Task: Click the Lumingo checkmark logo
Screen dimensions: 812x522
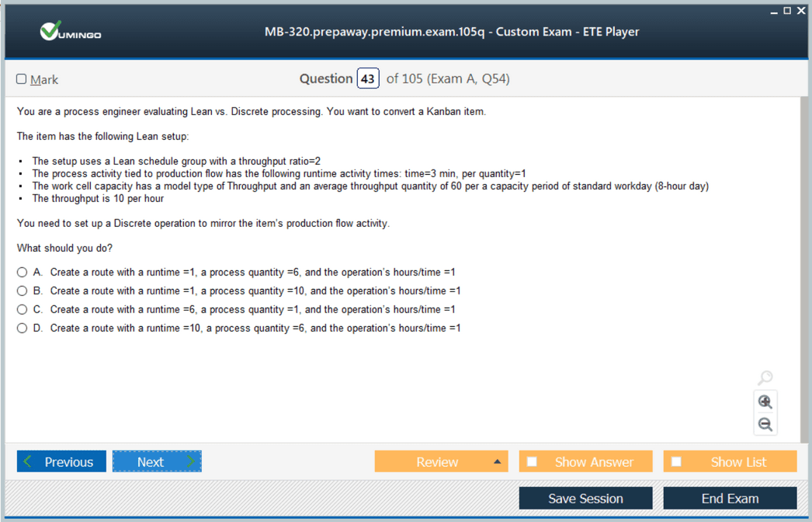Action: (x=71, y=32)
